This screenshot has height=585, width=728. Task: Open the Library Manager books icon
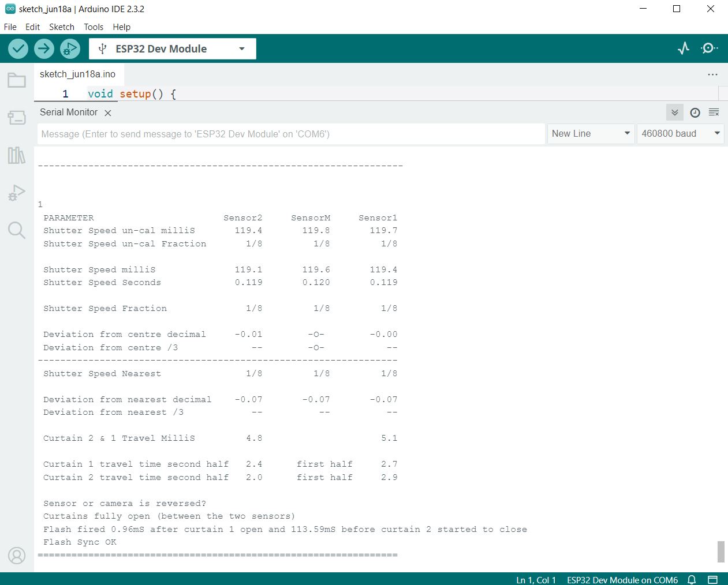pyautogui.click(x=17, y=155)
